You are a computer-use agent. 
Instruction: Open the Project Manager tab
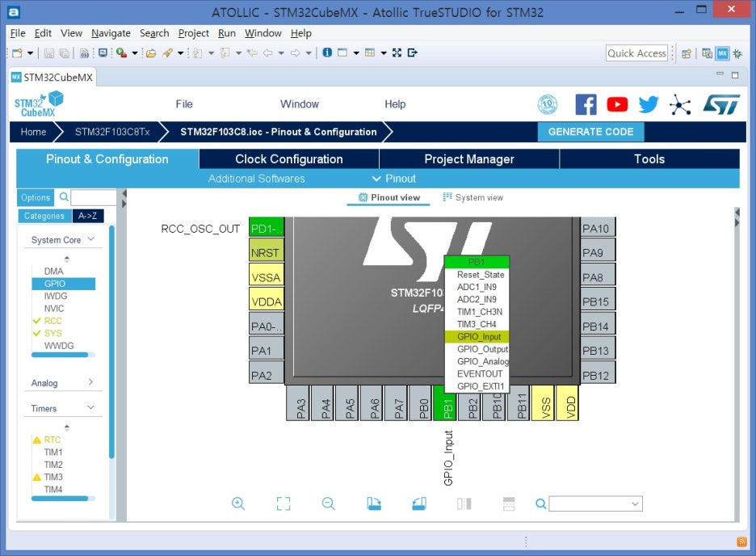point(469,159)
